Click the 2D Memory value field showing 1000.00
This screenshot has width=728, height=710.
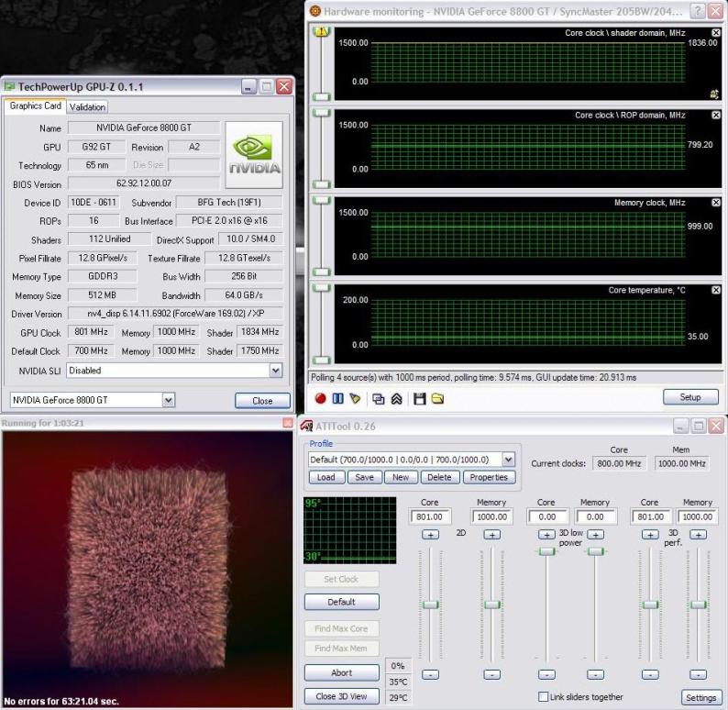coord(492,516)
